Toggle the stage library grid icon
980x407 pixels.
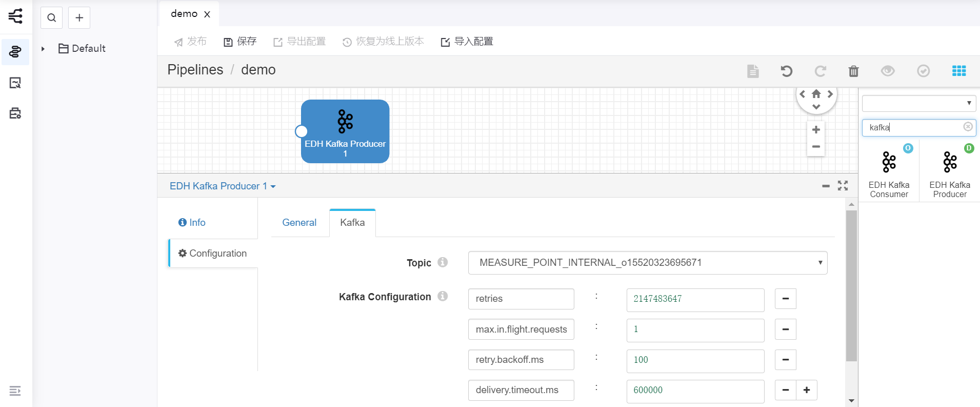[x=958, y=71]
